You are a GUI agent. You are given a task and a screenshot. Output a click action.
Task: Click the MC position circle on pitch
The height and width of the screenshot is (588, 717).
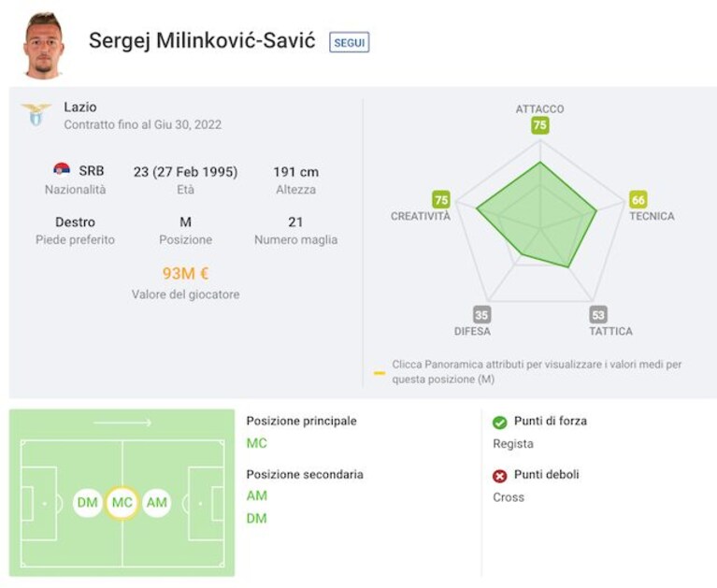(122, 503)
